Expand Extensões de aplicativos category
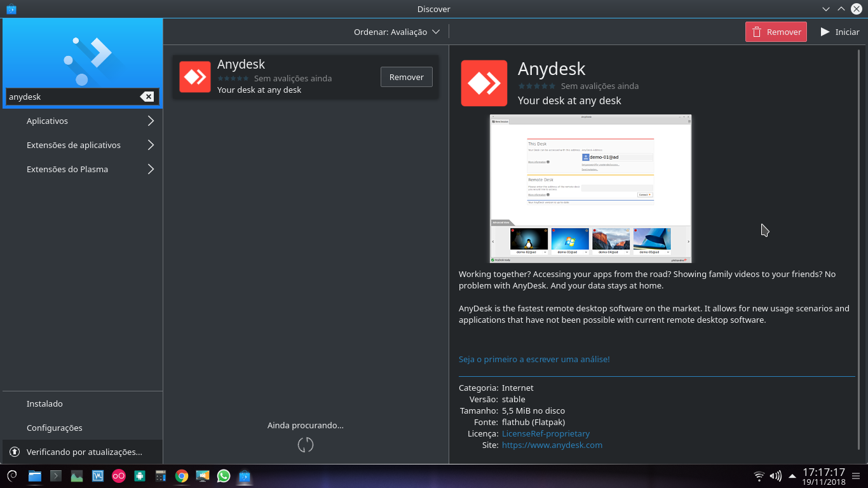The height and width of the screenshot is (488, 868). pos(83,145)
